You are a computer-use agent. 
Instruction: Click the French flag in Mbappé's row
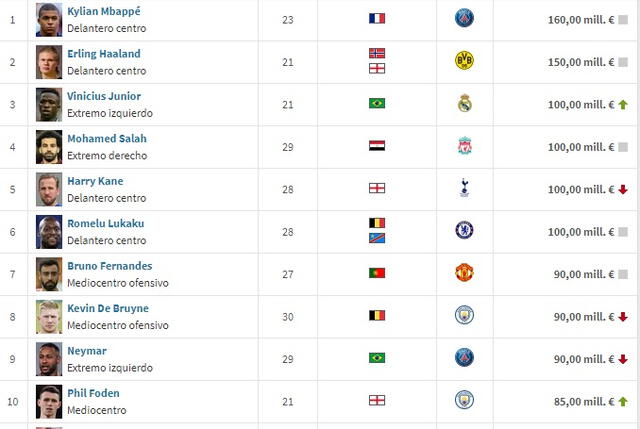(x=377, y=18)
